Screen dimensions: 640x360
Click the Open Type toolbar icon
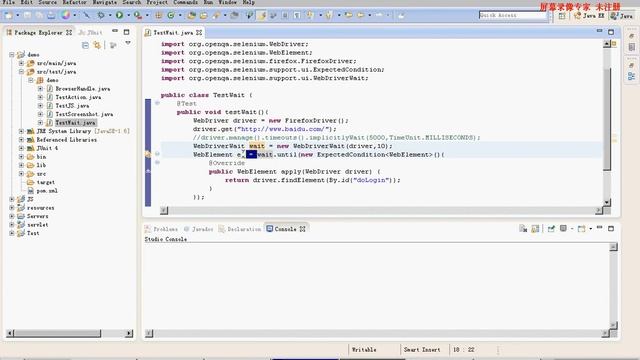click(191, 16)
